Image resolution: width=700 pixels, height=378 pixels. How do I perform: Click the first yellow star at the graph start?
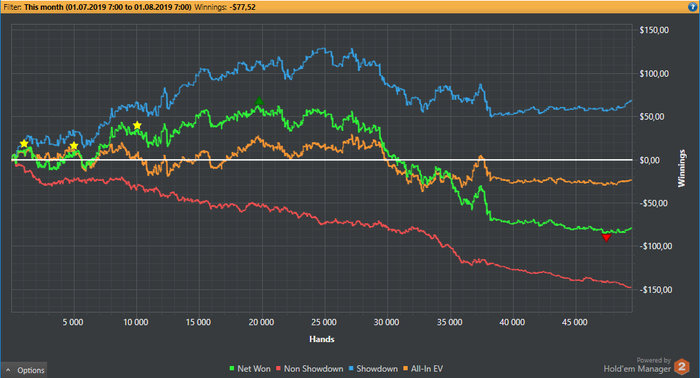[24, 144]
